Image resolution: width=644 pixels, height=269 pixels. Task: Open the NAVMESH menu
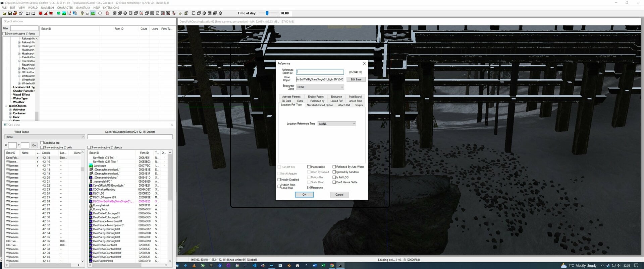click(x=47, y=8)
